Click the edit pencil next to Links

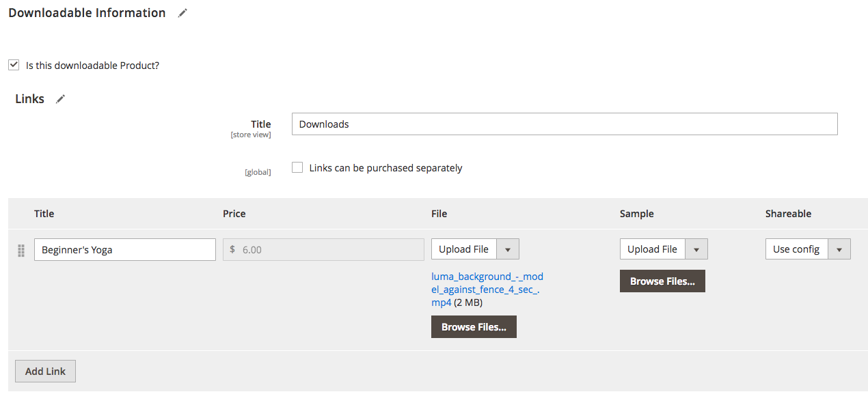pos(60,98)
